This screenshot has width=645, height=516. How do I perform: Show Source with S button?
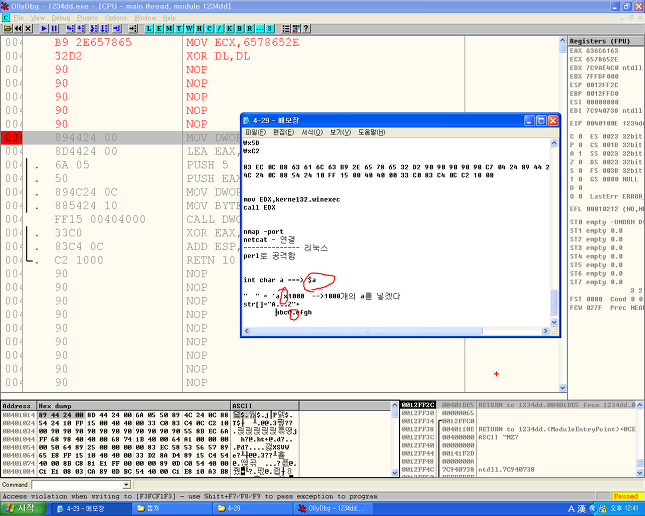click(270, 28)
